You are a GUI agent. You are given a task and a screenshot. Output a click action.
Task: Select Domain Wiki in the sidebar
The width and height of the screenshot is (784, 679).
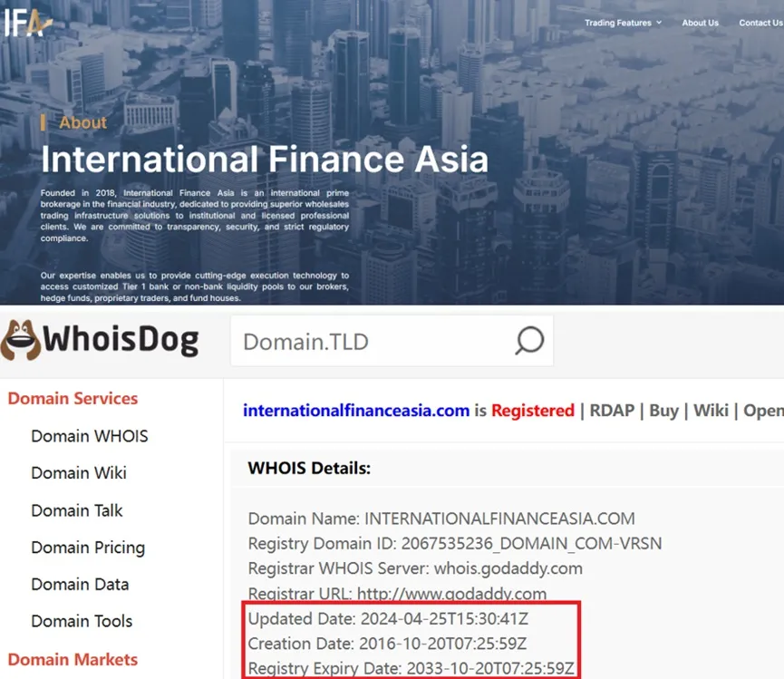79,473
